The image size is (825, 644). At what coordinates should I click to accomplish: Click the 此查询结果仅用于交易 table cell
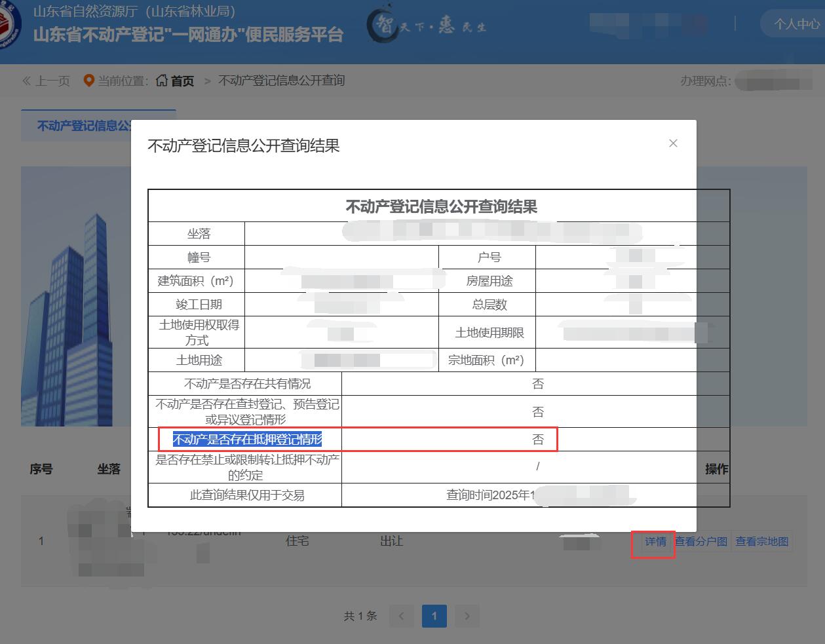[246, 495]
